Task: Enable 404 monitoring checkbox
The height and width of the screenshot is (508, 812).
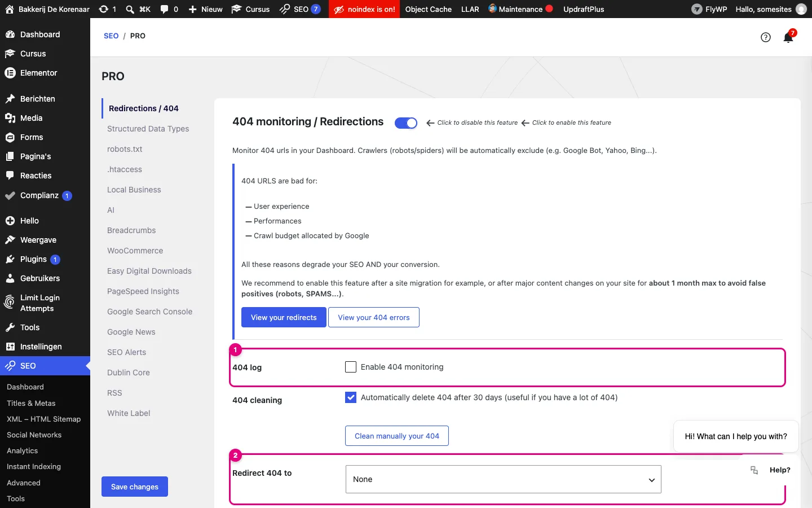Action: coord(351,367)
